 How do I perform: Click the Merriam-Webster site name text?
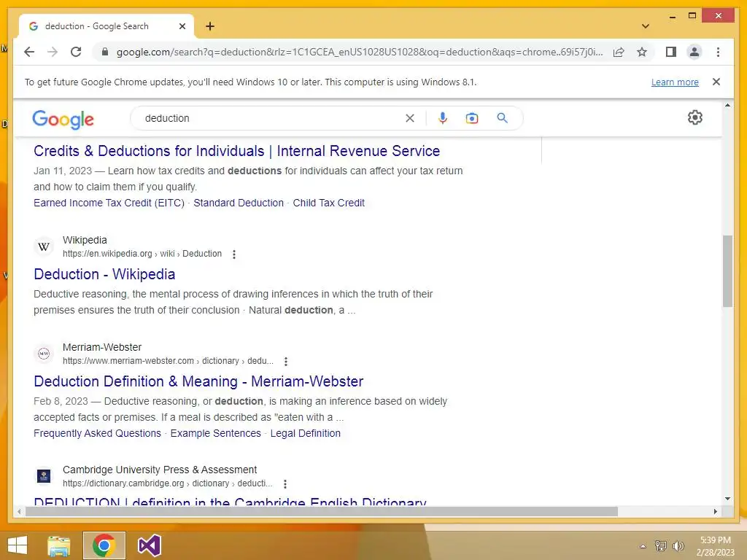pos(102,347)
